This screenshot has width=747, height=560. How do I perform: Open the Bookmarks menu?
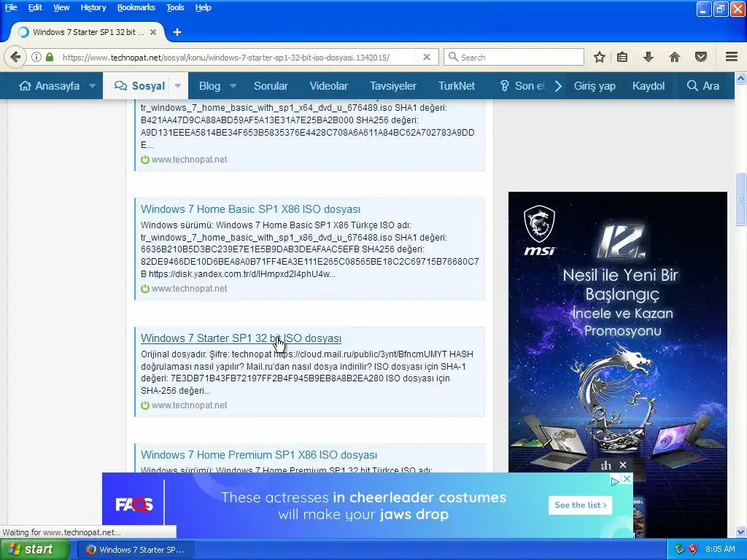[x=136, y=7]
